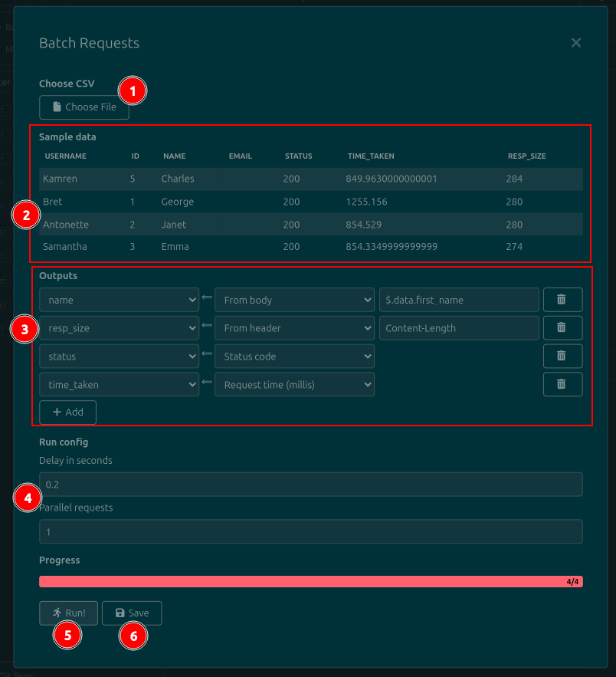Delete the status output row
The height and width of the screenshot is (677, 616).
(x=562, y=357)
